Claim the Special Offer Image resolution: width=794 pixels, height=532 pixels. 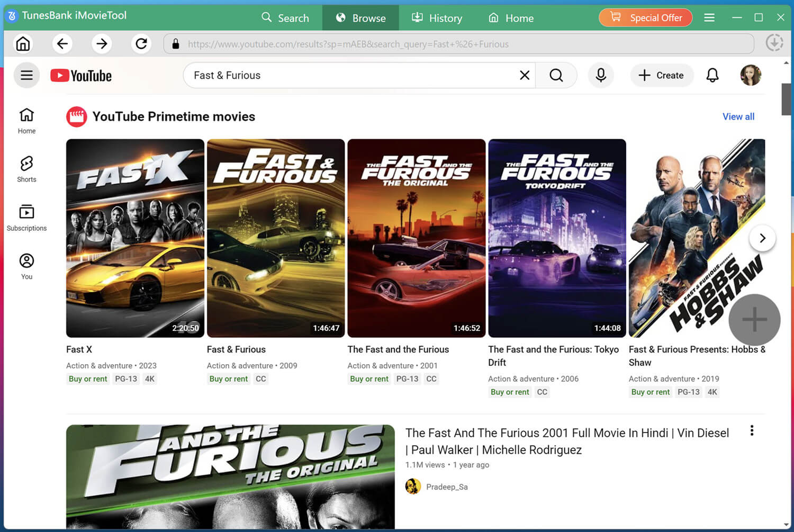(x=645, y=17)
